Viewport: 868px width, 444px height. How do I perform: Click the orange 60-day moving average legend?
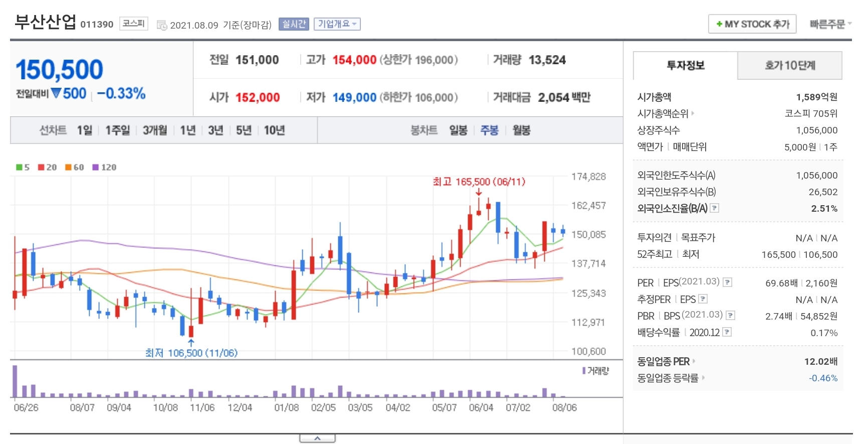[75, 168]
